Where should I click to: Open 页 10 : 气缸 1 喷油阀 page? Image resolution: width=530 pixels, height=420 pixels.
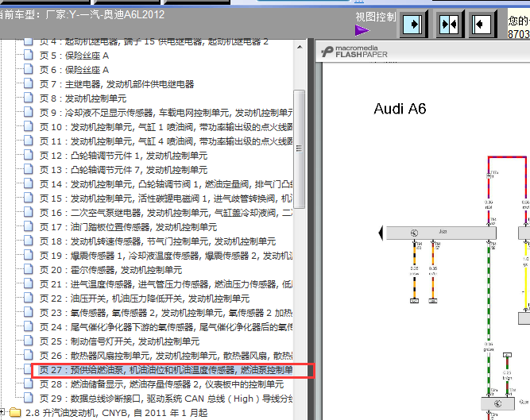[x=166, y=127]
